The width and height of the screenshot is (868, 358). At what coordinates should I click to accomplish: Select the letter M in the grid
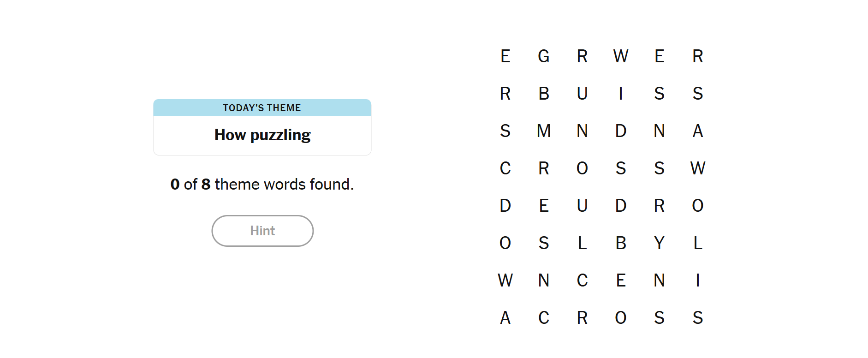click(x=544, y=131)
